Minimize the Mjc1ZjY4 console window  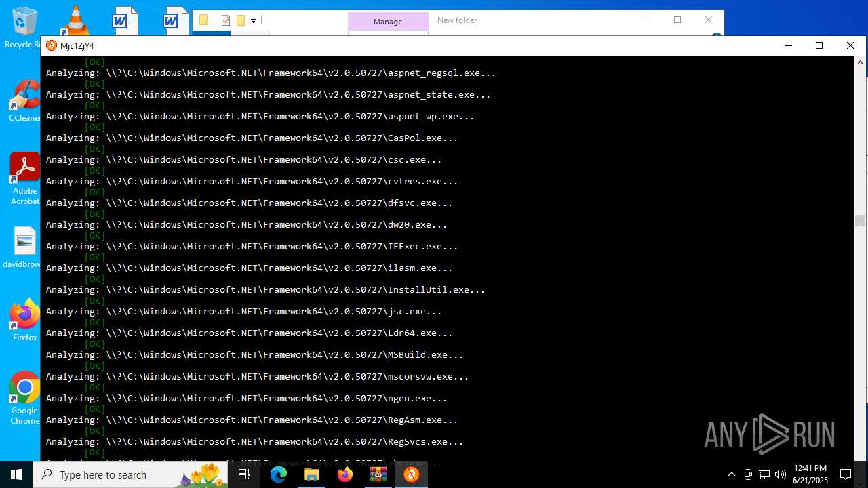[x=788, y=45]
